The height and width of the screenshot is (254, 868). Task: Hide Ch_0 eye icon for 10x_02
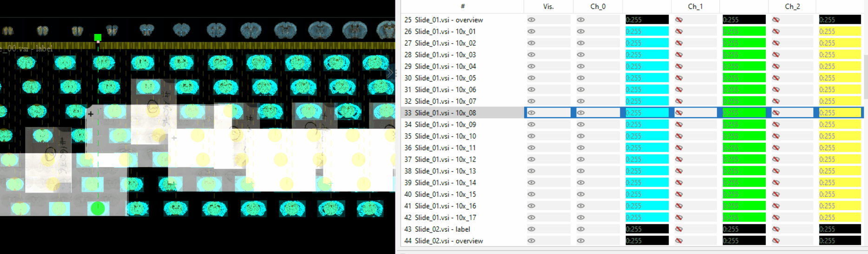pos(581,43)
